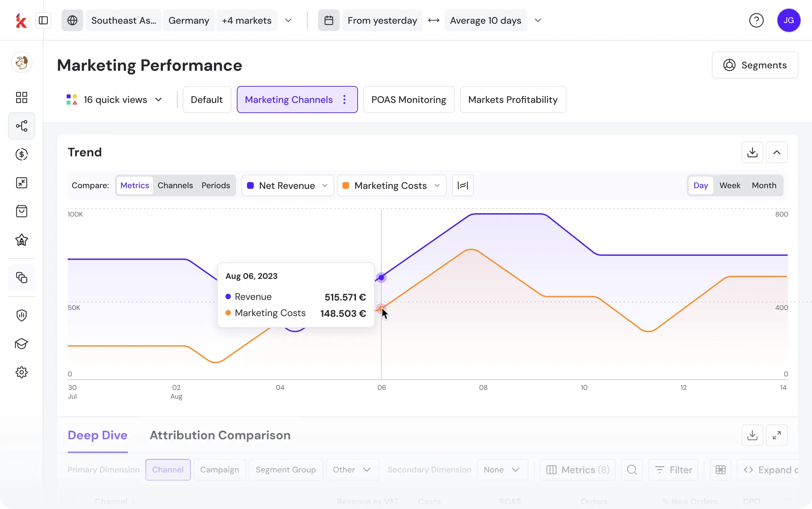
Task: Download the Trend chart
Action: 752,152
